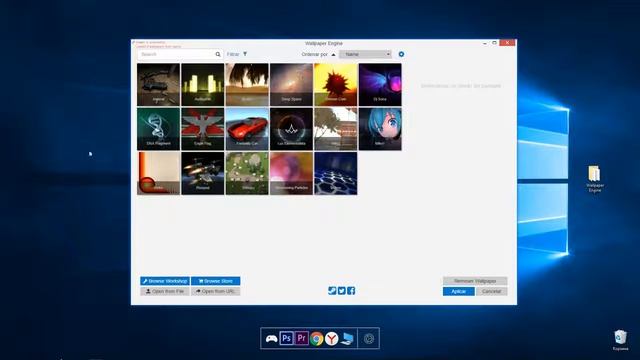Select the pistol wallpaper thumbnail
The image size is (640, 360).
point(158,84)
